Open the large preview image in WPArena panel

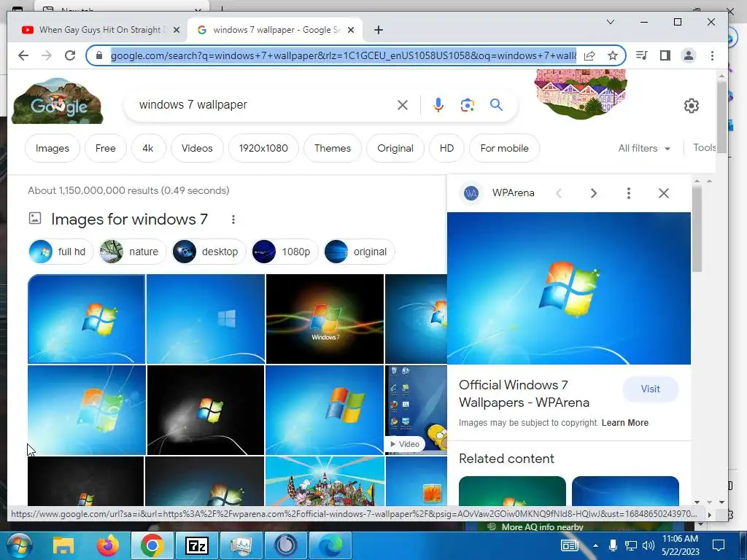pyautogui.click(x=569, y=288)
